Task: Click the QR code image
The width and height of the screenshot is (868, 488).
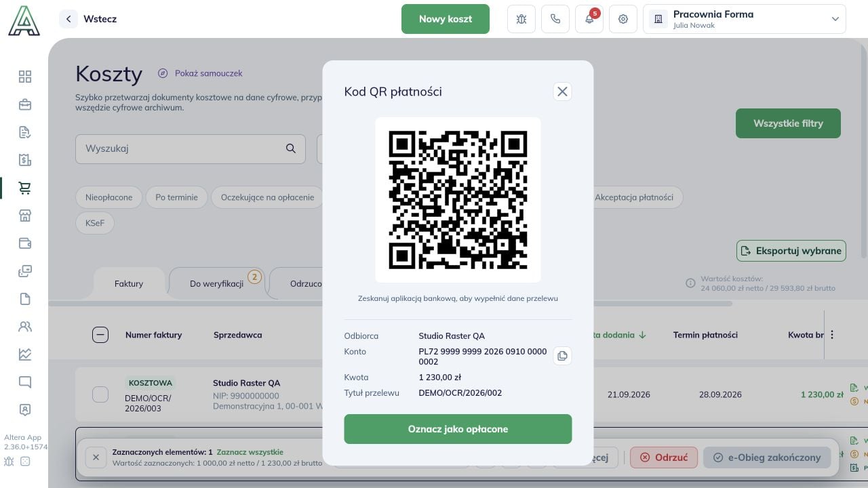Action: tap(458, 200)
